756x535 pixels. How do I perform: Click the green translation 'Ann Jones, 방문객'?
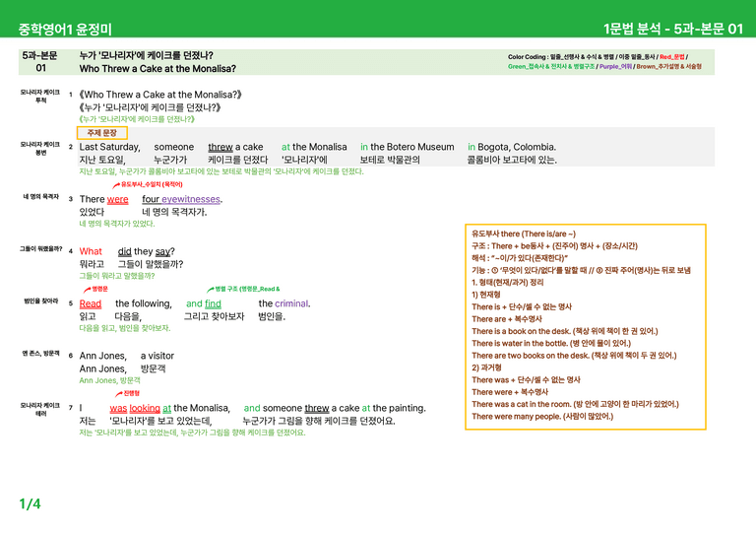coord(109,380)
